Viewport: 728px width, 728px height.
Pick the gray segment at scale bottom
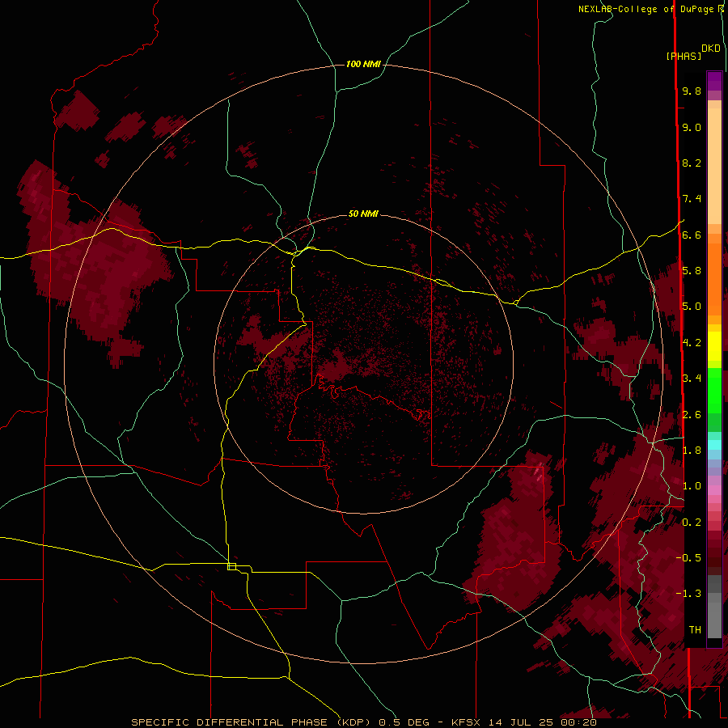pyautogui.click(x=714, y=617)
